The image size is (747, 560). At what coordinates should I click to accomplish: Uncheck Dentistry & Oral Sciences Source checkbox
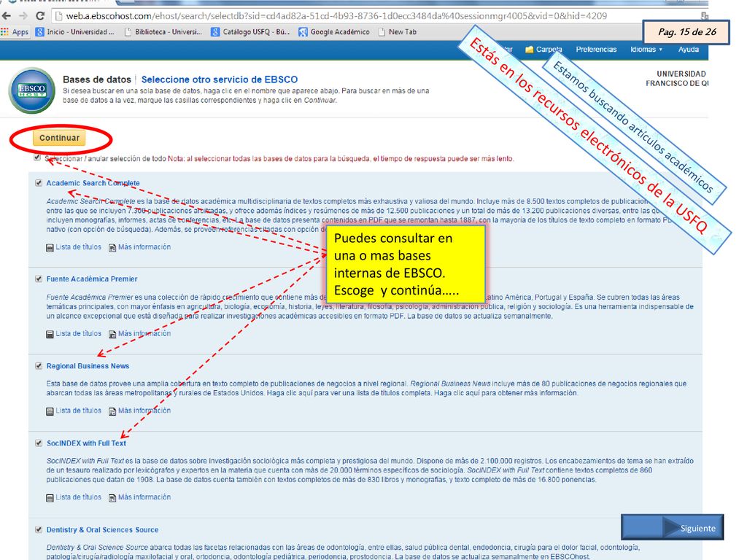(39, 529)
